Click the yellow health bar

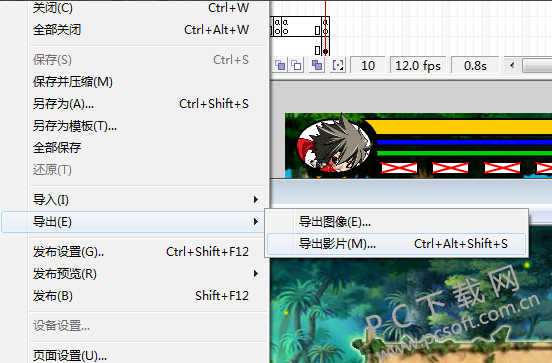(458, 127)
